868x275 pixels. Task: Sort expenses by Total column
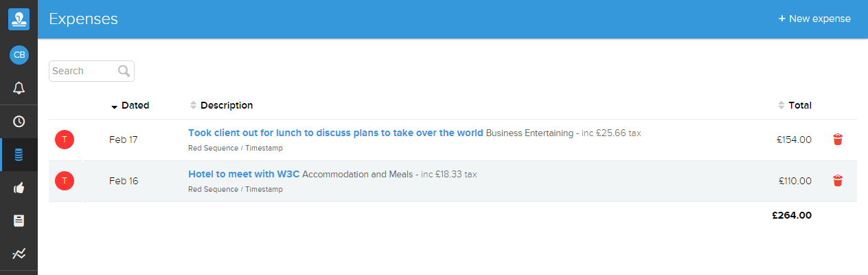click(795, 105)
